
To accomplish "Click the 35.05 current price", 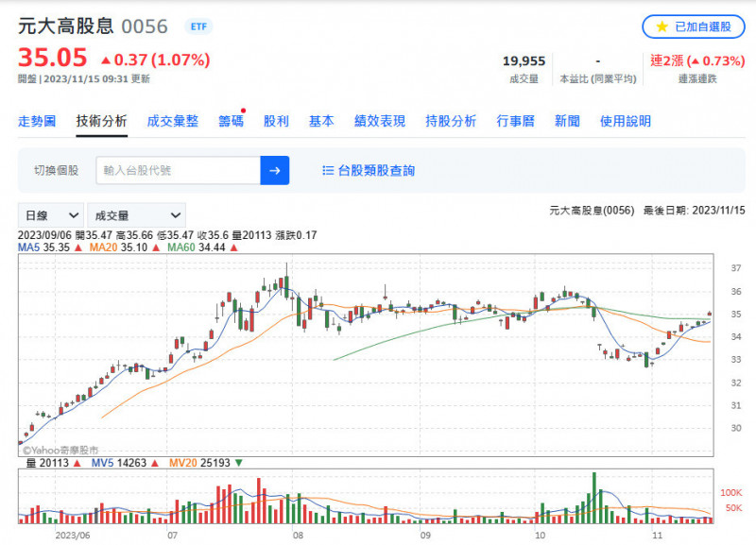I will 53,58.
